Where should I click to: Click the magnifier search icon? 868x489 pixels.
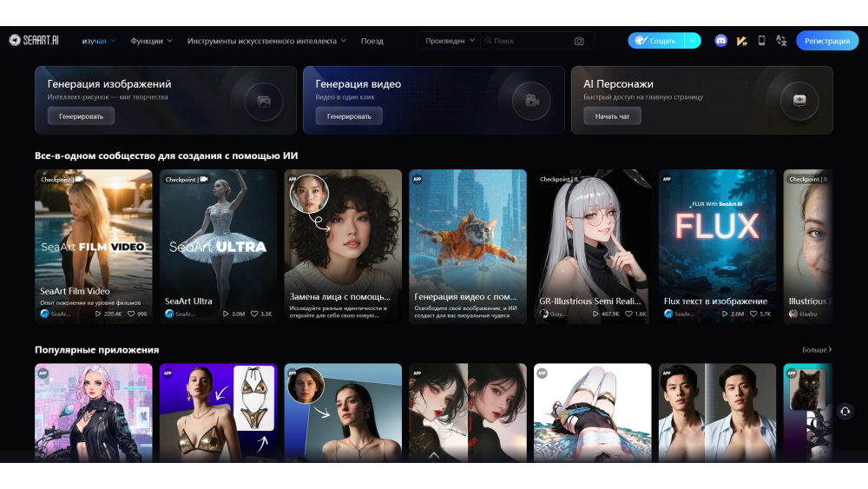click(488, 41)
